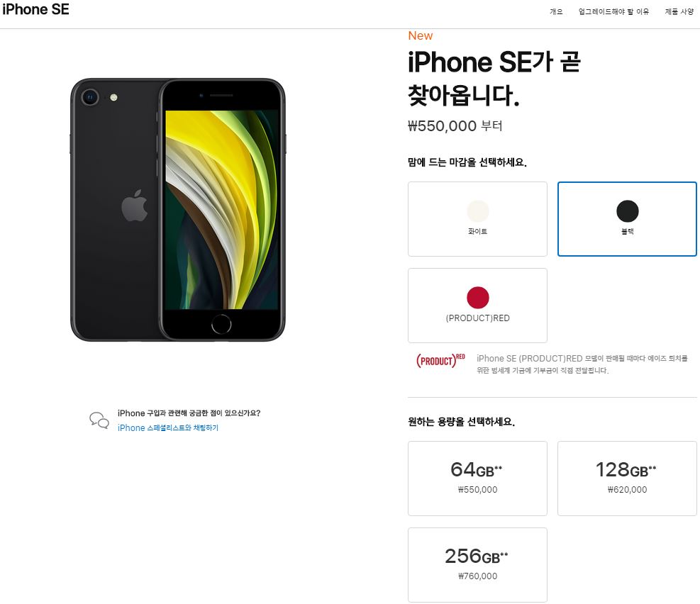Click the iPhone SE product image
700x604 pixels.
[178, 210]
